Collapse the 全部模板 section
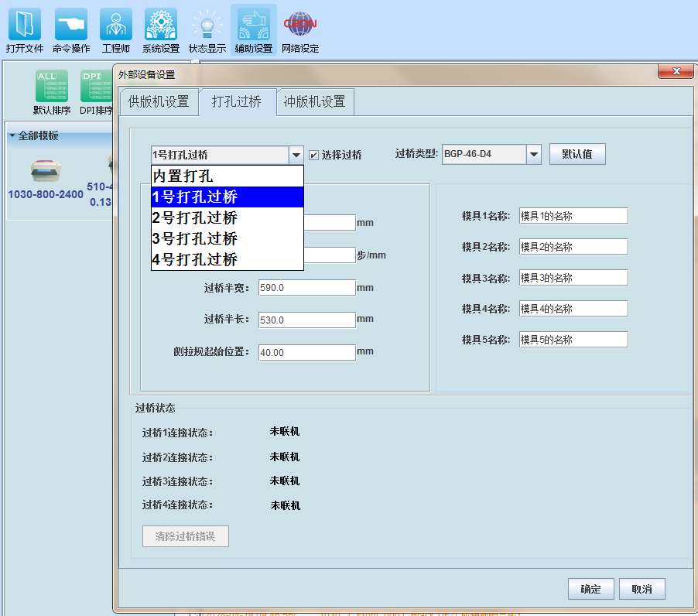 pyautogui.click(x=12, y=136)
